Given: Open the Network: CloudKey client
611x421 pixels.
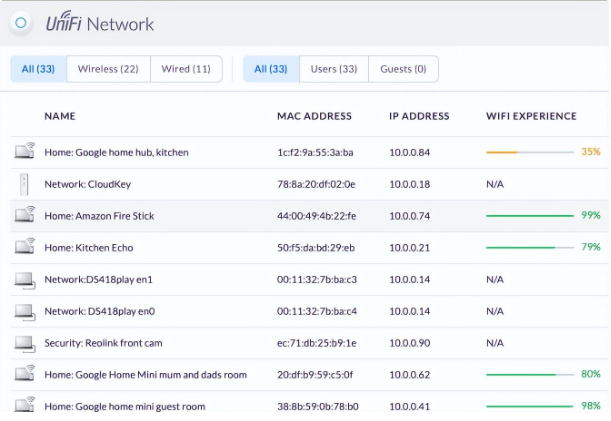Looking at the screenshot, I should click(88, 184).
